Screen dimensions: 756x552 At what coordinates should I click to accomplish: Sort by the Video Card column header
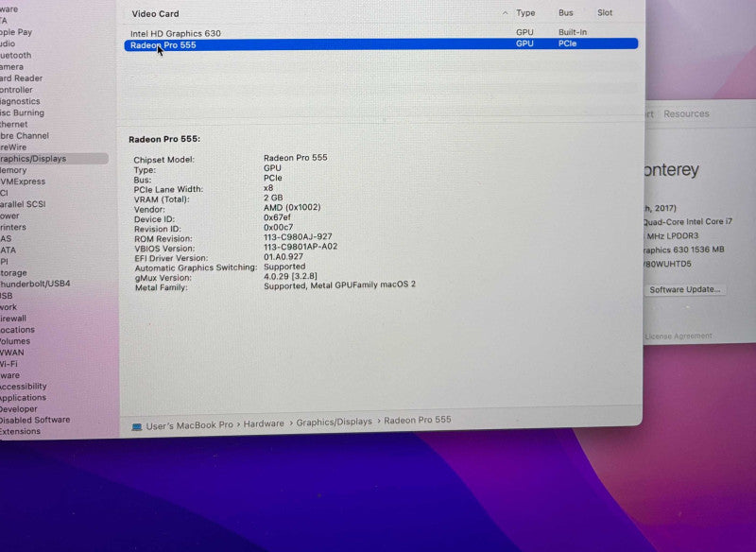(x=155, y=14)
